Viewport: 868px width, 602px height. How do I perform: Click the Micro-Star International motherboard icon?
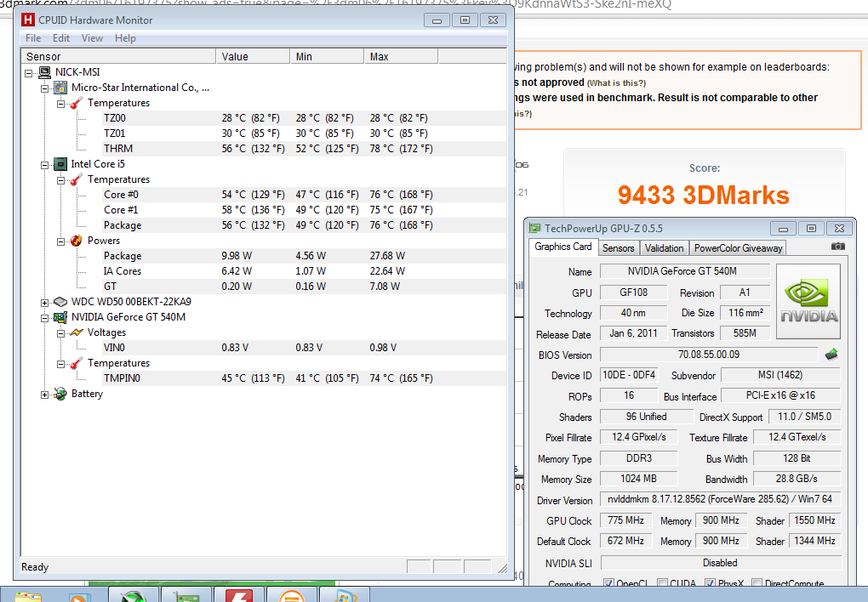coord(60,88)
